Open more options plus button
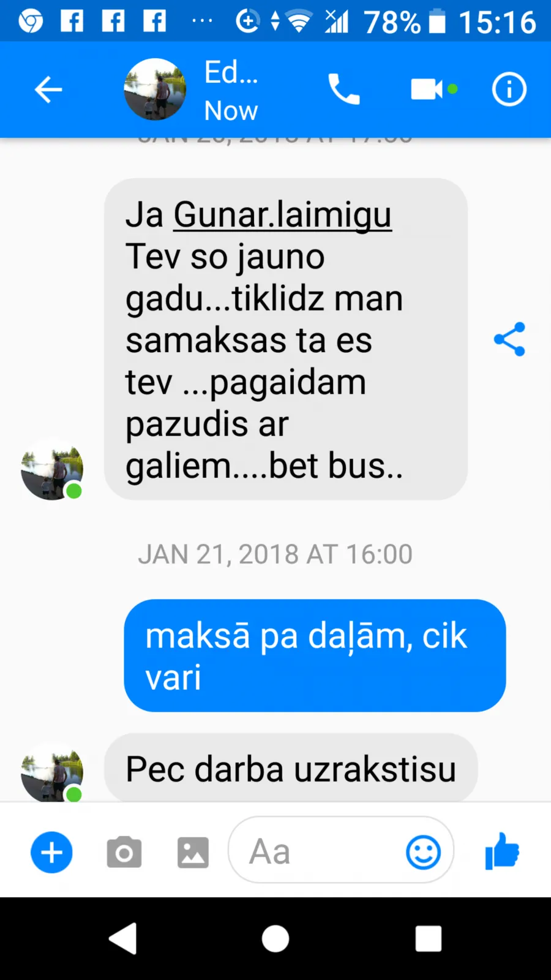 click(51, 852)
